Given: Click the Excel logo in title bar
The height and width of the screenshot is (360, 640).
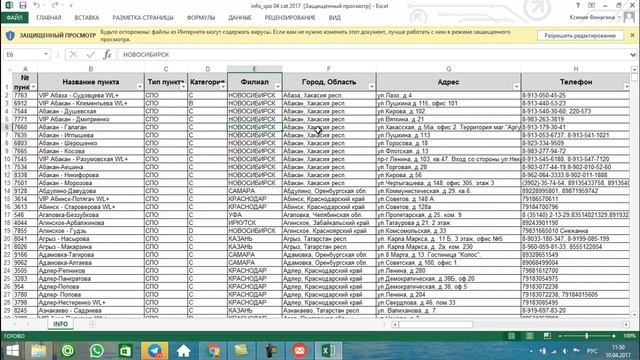Looking at the screenshot, I should (x=9, y=6).
